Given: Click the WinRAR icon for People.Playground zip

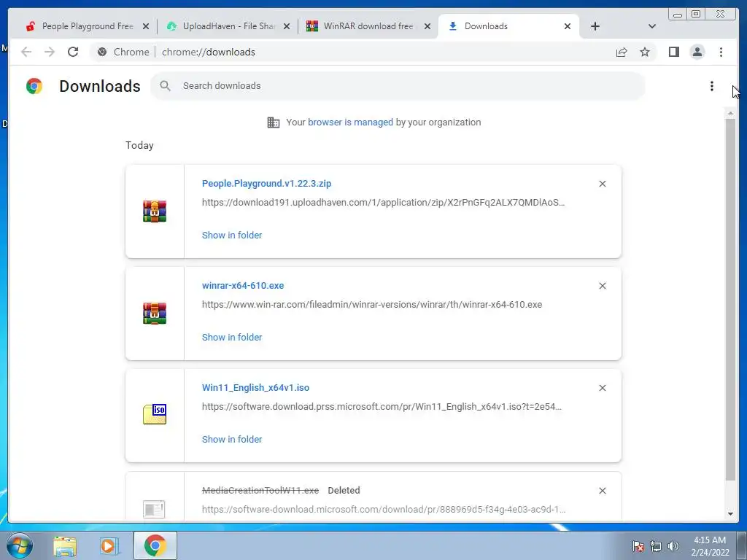Looking at the screenshot, I should 155,211.
